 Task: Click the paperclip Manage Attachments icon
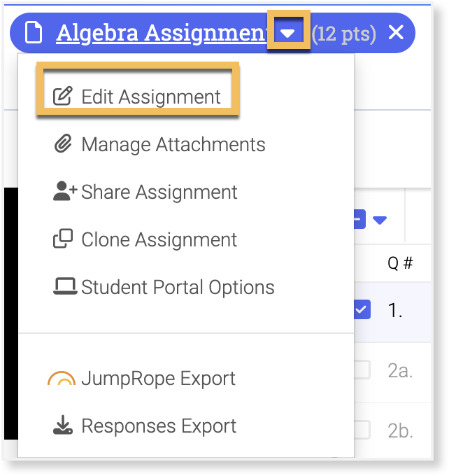click(63, 145)
